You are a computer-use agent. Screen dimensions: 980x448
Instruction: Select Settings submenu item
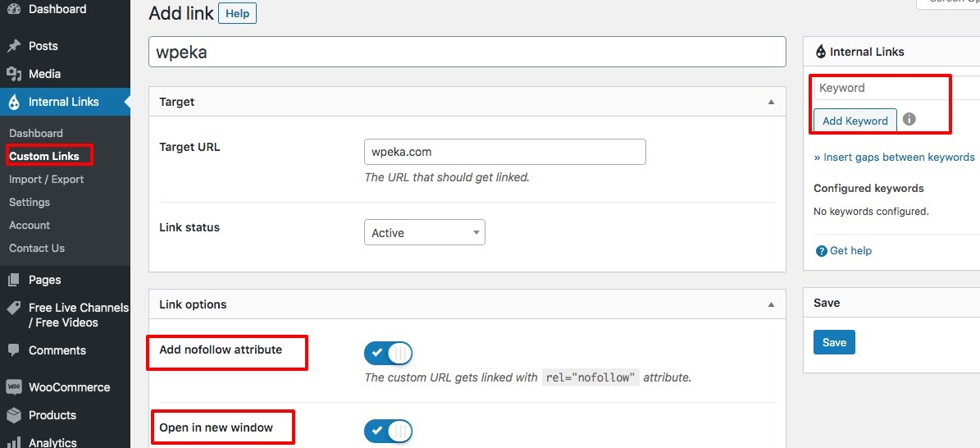[x=30, y=202]
